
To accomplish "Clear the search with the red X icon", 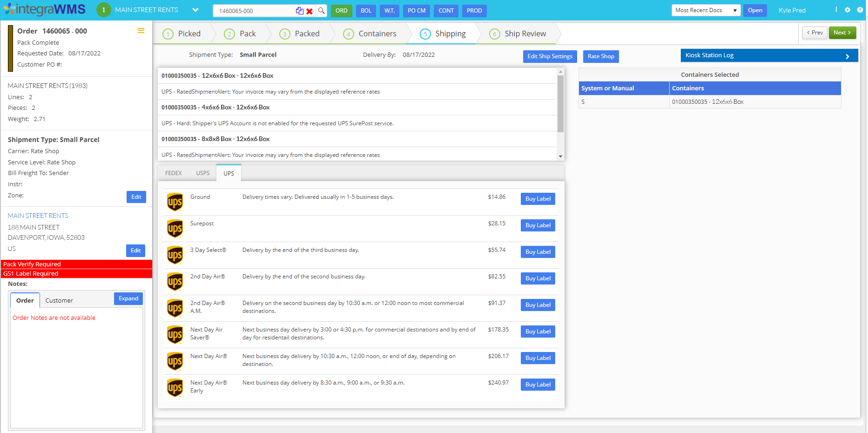I will click(310, 11).
